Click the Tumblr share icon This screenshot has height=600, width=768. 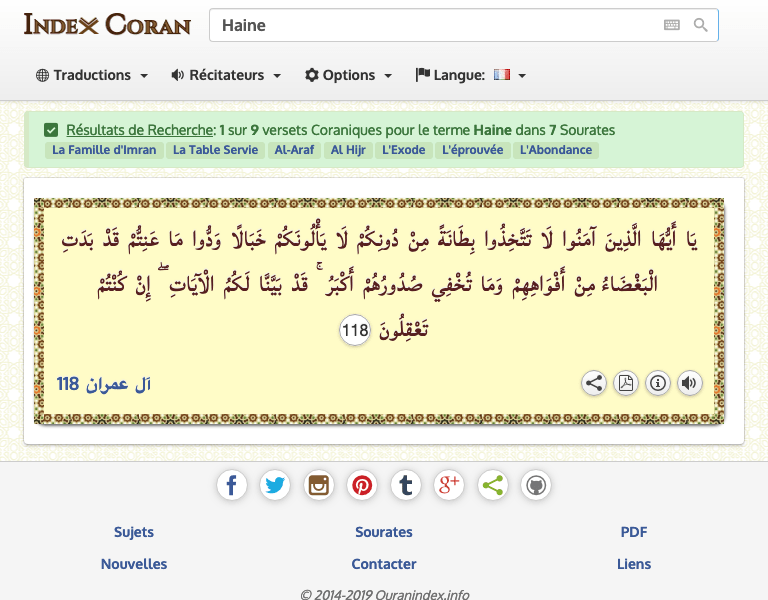(x=405, y=486)
